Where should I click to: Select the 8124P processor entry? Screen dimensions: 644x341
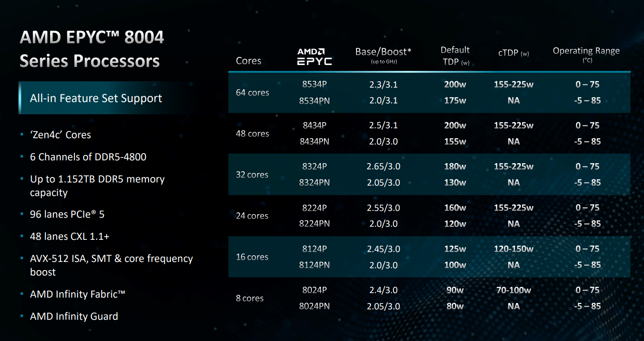[315, 249]
